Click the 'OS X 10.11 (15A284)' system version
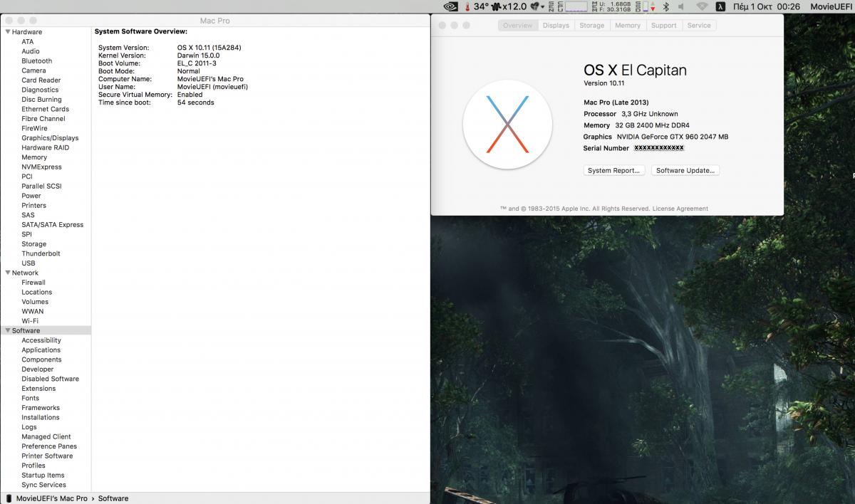This screenshot has width=855, height=504. point(210,48)
